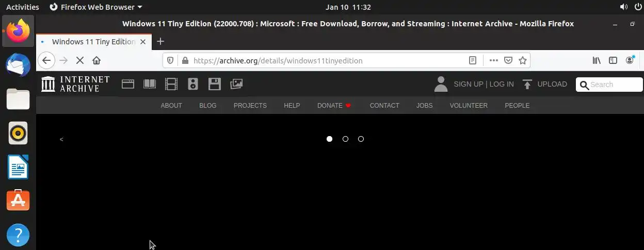Focus the Internet Archive search field
The image size is (644, 250).
(609, 85)
